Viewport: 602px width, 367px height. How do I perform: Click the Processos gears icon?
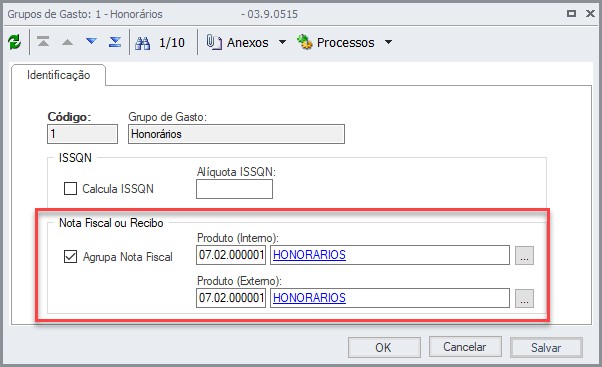305,42
